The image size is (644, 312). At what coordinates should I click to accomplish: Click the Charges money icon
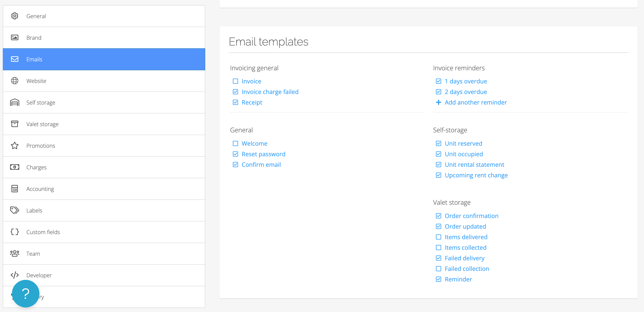click(x=14, y=167)
